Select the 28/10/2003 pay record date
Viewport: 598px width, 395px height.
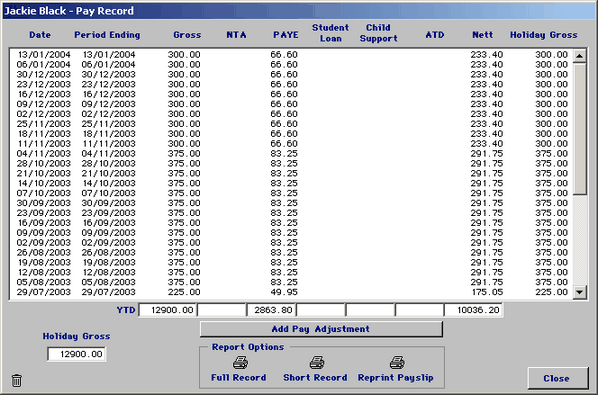tap(44, 164)
